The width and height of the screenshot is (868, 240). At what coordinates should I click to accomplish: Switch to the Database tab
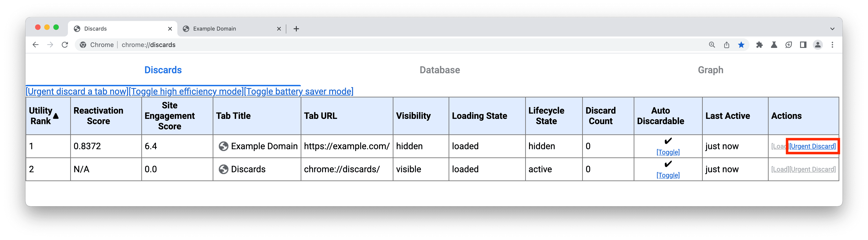pyautogui.click(x=439, y=70)
